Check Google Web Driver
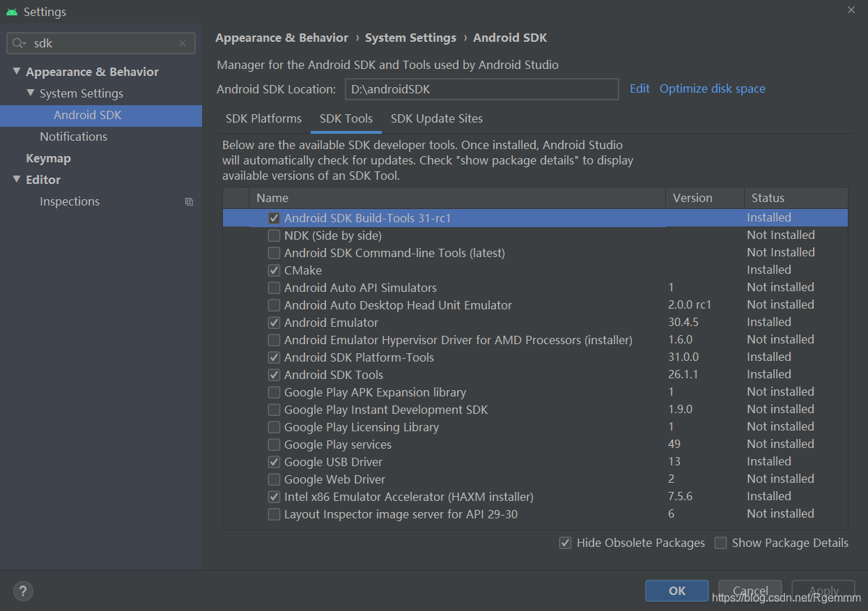The image size is (868, 611). click(x=274, y=479)
